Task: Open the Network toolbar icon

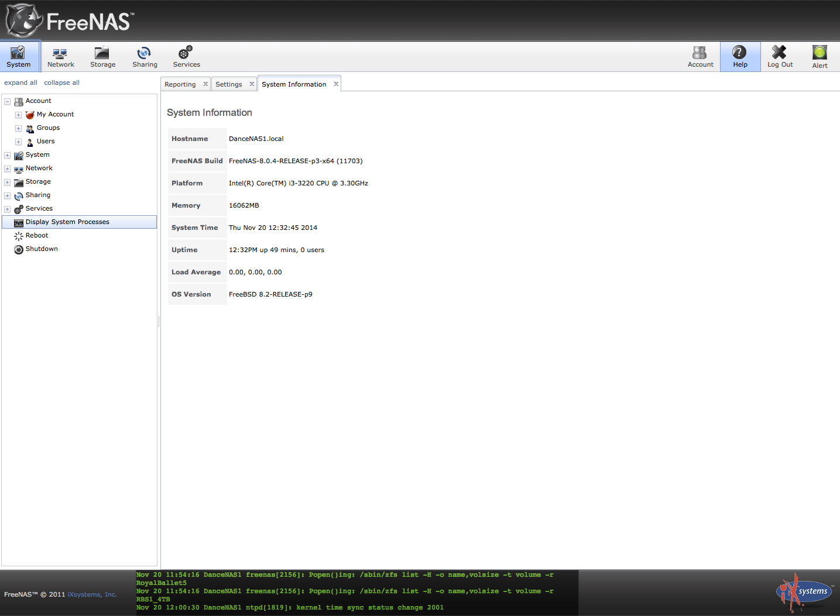Action: (60, 57)
